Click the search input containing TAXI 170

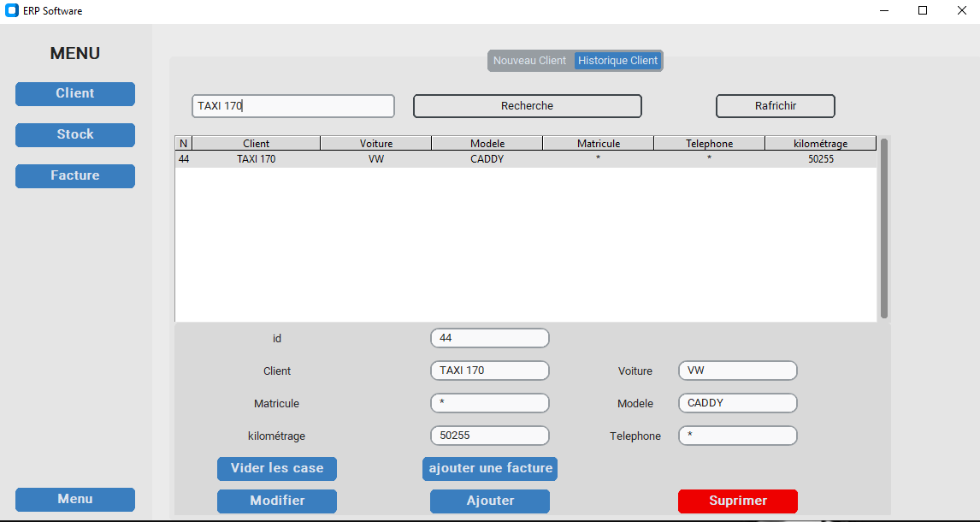(292, 106)
